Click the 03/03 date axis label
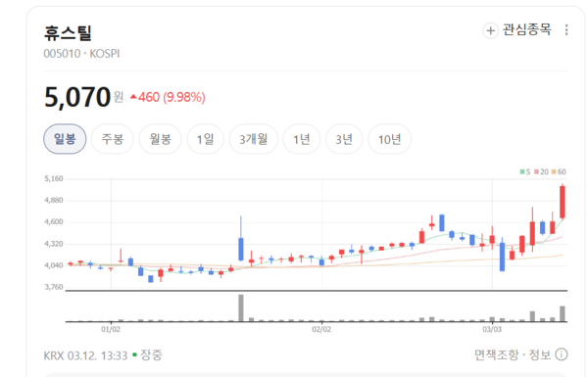The width and height of the screenshot is (588, 377). coord(492,329)
